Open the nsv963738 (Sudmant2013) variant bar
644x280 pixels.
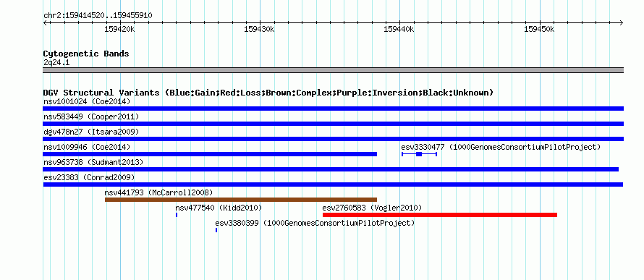click(331, 169)
